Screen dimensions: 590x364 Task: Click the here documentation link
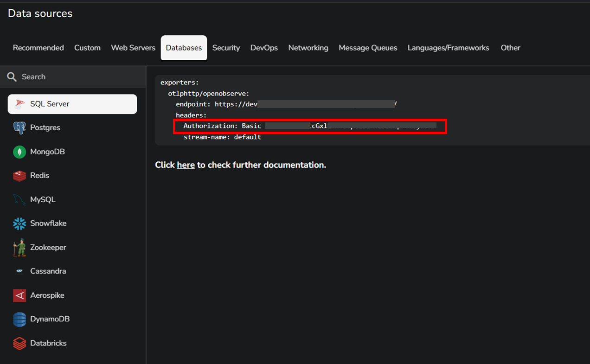186,165
